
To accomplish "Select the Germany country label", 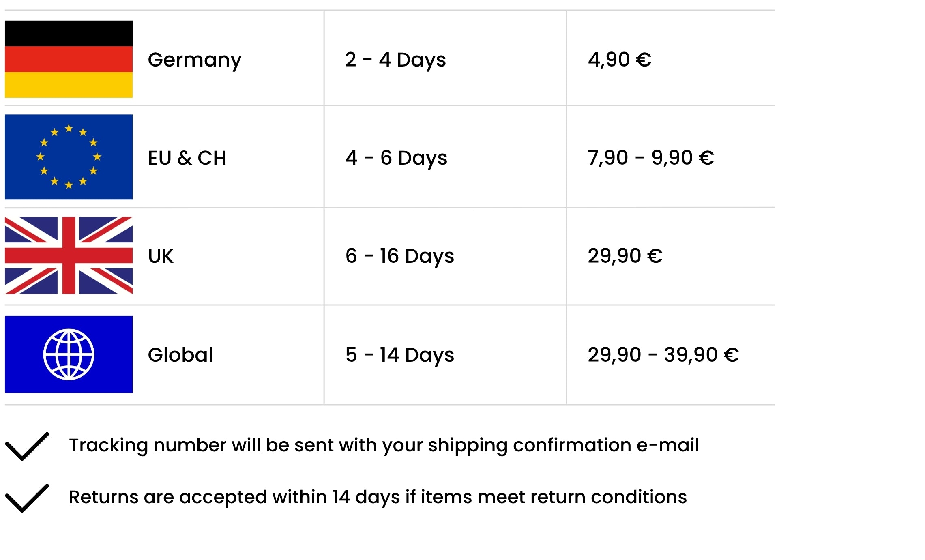I will [194, 60].
